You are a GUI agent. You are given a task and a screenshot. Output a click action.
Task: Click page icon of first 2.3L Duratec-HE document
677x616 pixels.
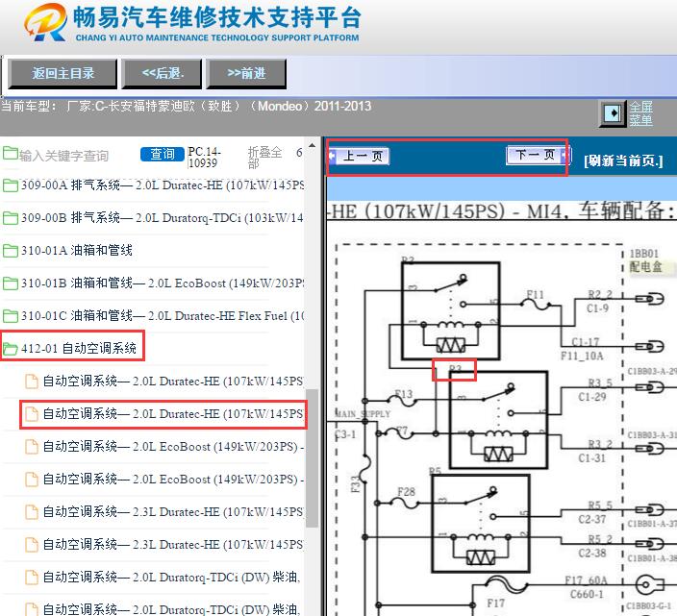(31, 512)
